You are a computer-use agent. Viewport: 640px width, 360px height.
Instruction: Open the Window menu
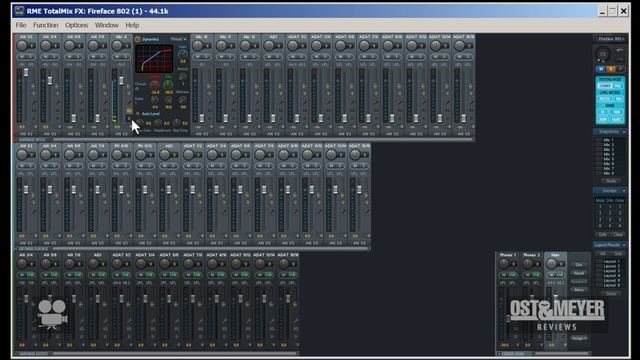[107, 25]
